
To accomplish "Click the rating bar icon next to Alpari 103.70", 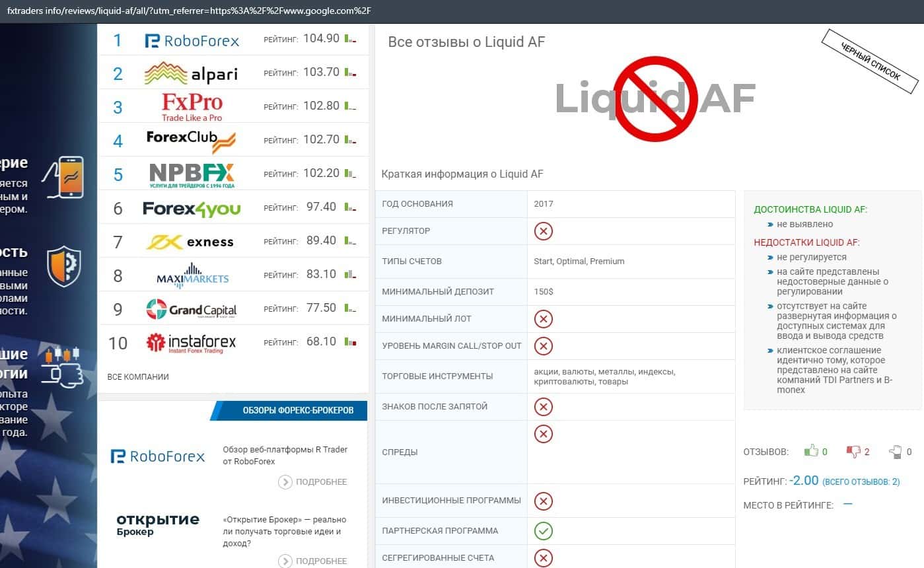I will [350, 73].
